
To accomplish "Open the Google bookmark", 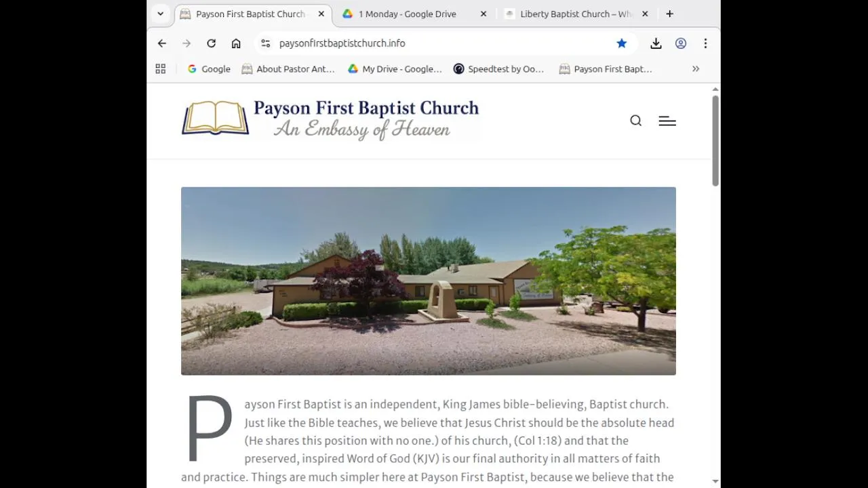I will point(209,68).
